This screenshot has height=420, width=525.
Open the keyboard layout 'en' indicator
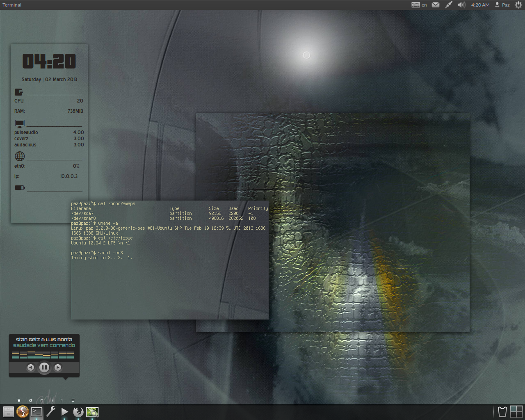(419, 5)
